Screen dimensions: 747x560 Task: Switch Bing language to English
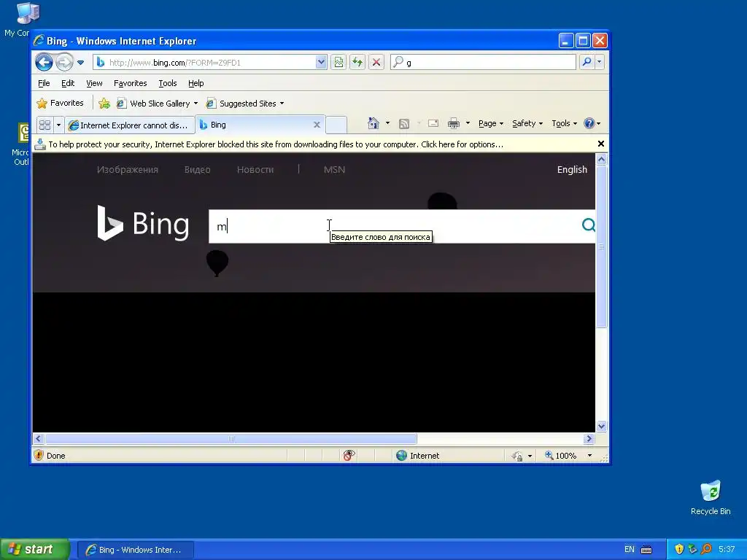point(572,169)
